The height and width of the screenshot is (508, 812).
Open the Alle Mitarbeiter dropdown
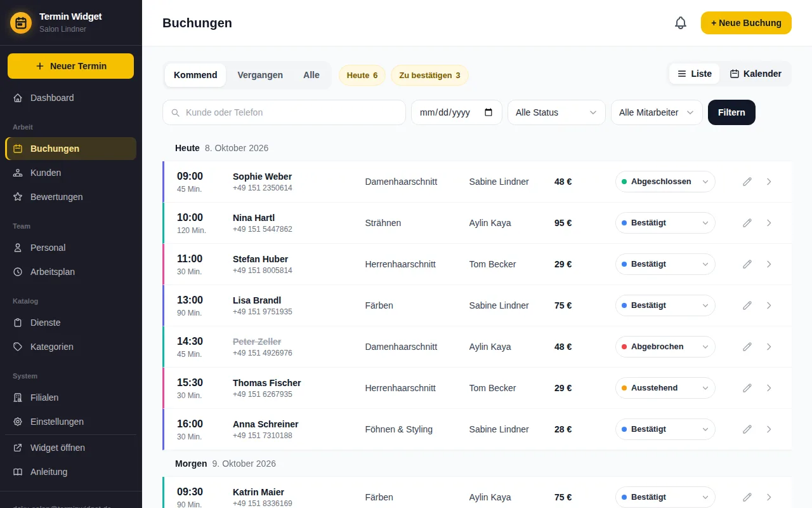[x=657, y=112]
